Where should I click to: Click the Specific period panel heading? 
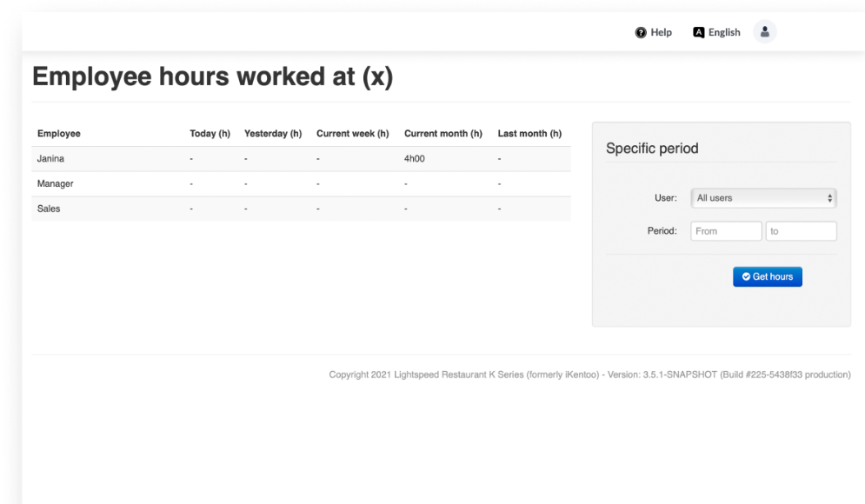pyautogui.click(x=652, y=149)
